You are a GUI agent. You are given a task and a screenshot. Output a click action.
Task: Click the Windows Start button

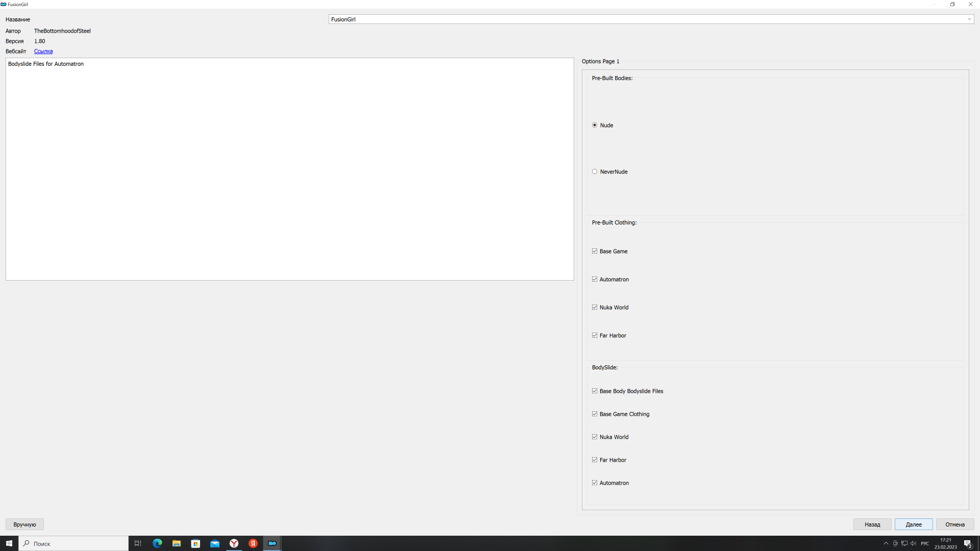pyautogui.click(x=9, y=543)
